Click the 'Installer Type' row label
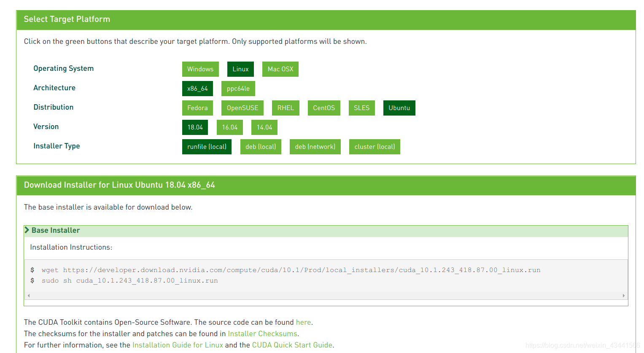The image size is (644, 353). pyautogui.click(x=57, y=146)
